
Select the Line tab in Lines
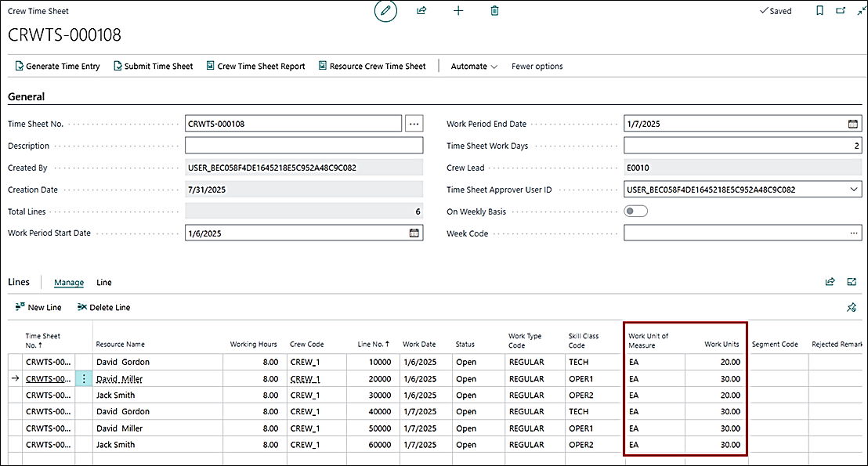coord(104,282)
